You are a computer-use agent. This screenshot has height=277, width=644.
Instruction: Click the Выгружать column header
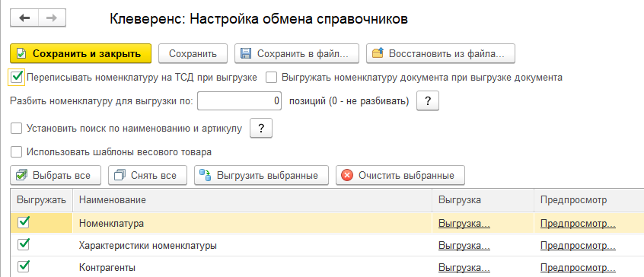tap(41, 200)
